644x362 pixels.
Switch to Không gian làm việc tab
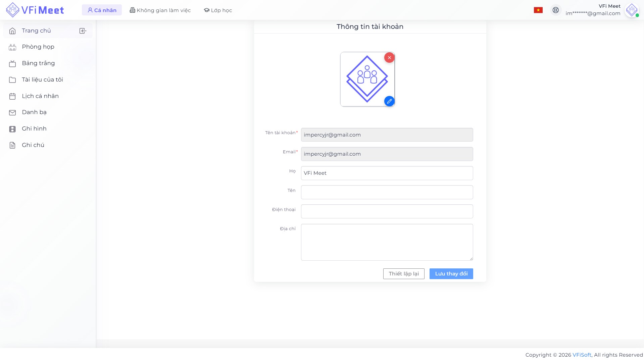click(160, 10)
